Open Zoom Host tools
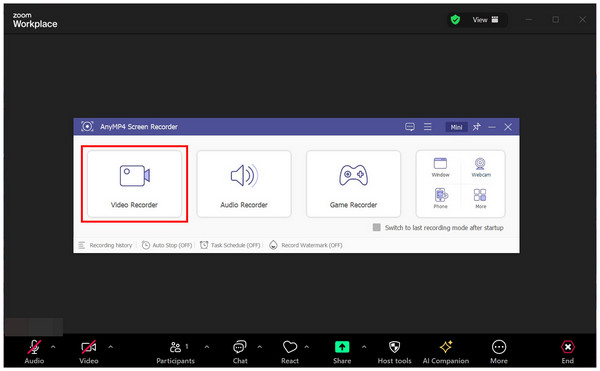 click(395, 352)
